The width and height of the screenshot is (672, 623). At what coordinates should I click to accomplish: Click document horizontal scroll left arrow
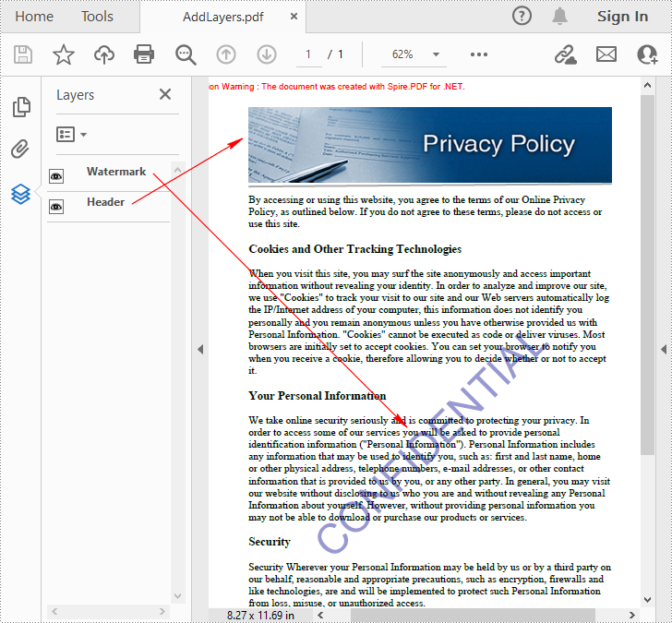coord(320,616)
